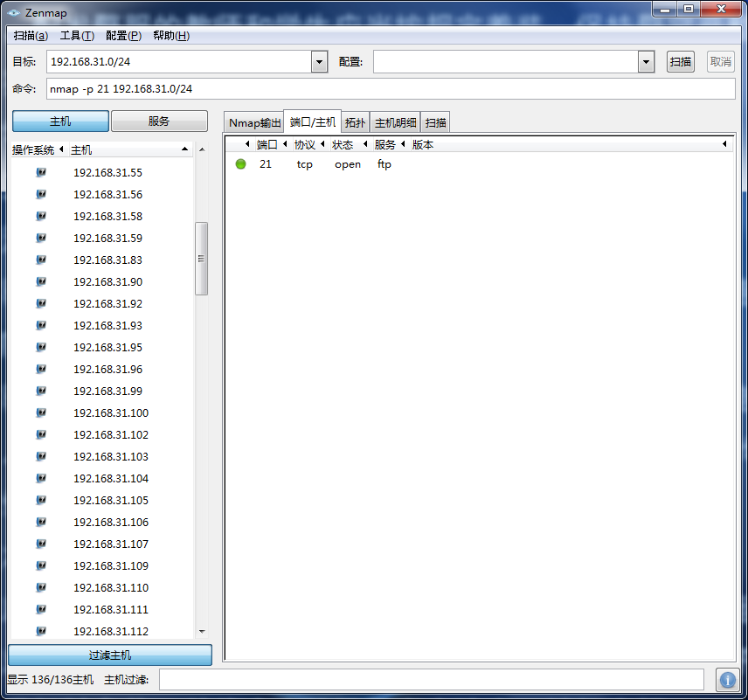
Task: Click OS icon beside host 192.168.31.95
Action: [41, 347]
